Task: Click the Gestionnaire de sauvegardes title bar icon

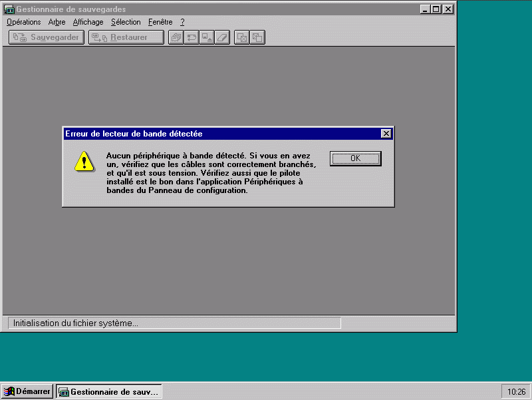Action: [x=10, y=9]
